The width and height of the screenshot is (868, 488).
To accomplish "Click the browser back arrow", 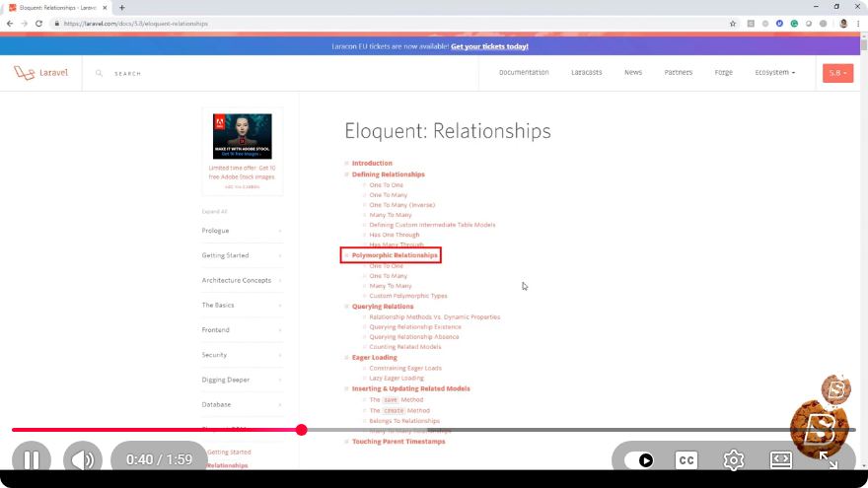I will (x=10, y=24).
